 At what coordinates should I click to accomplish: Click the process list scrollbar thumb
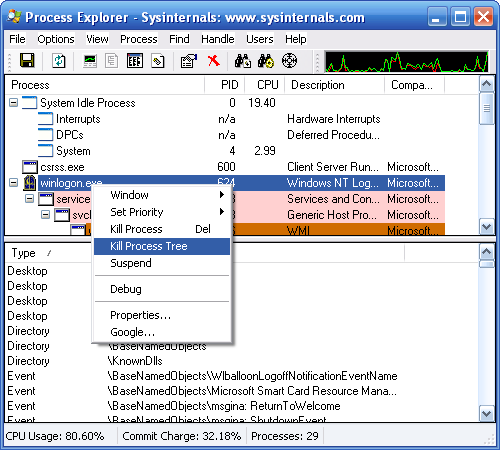(x=487, y=109)
